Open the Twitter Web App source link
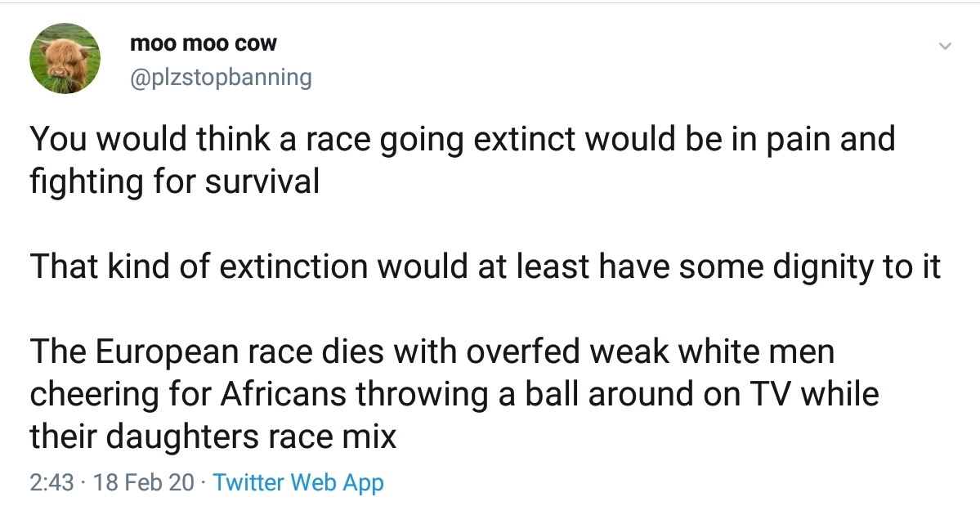 click(x=298, y=482)
